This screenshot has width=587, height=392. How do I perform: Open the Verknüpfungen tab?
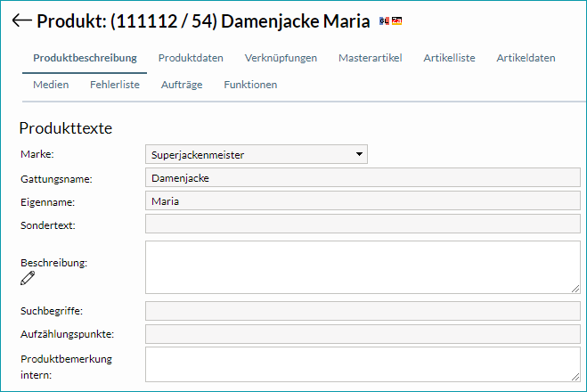[x=281, y=58]
